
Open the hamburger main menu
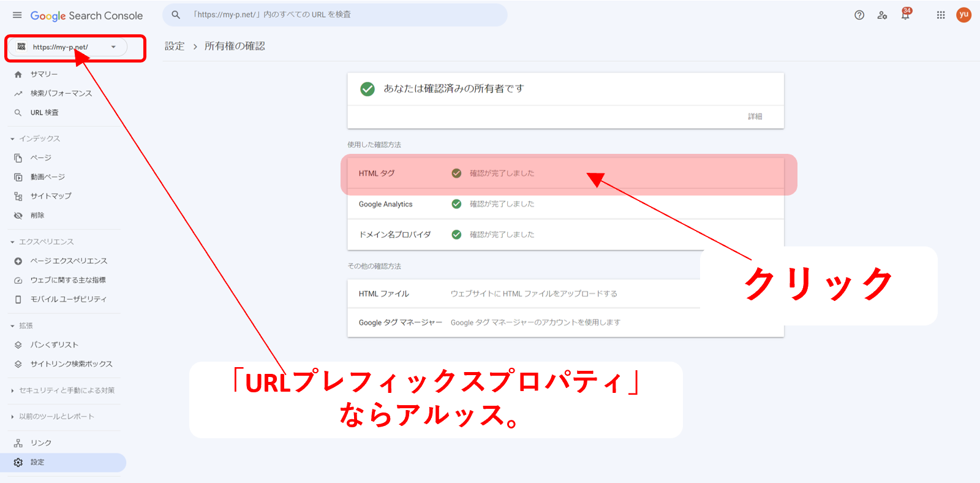coord(17,15)
